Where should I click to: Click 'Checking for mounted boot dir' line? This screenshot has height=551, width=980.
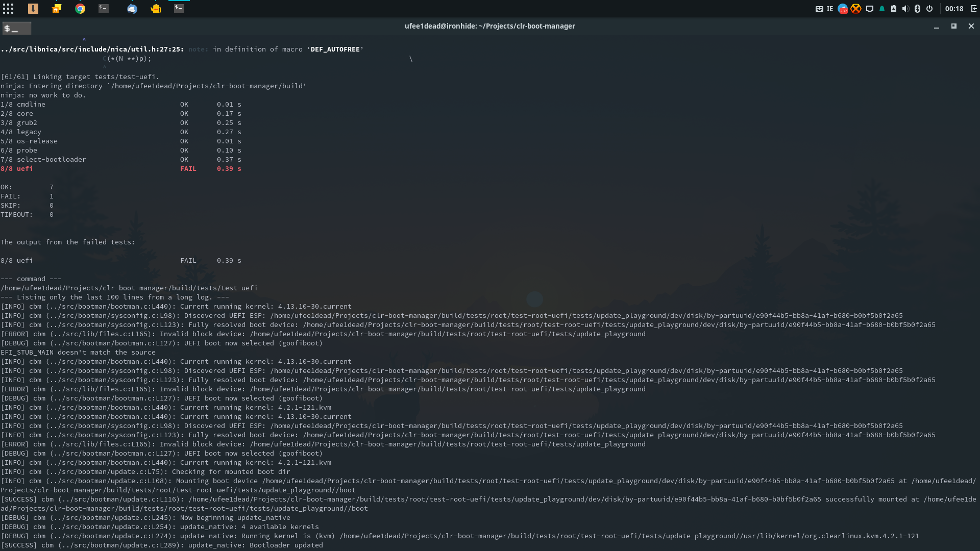[145, 472]
